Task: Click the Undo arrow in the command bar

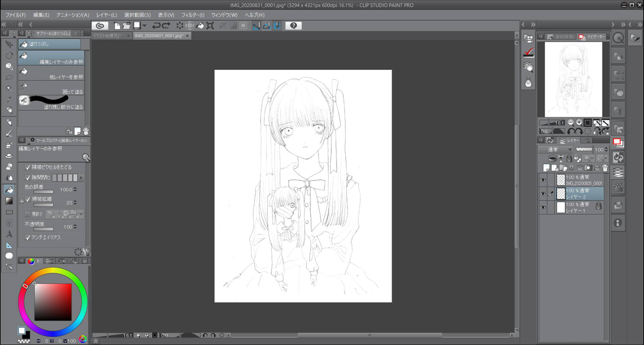Action: [156, 26]
